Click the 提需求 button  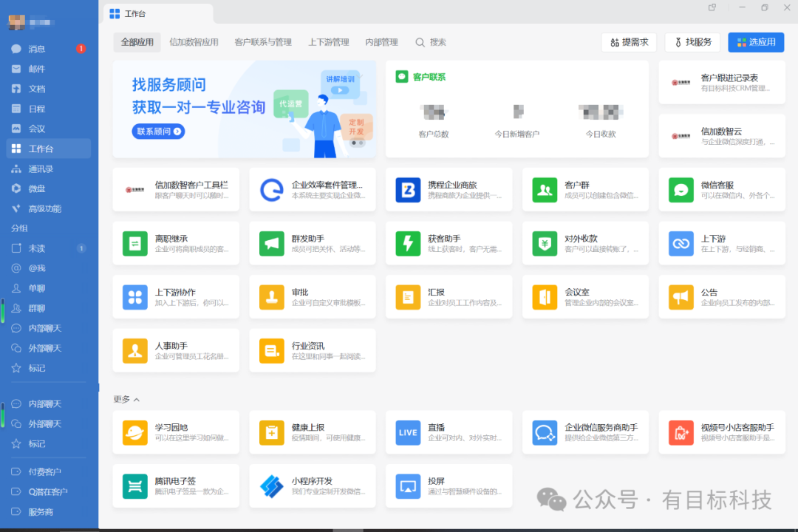tap(629, 42)
